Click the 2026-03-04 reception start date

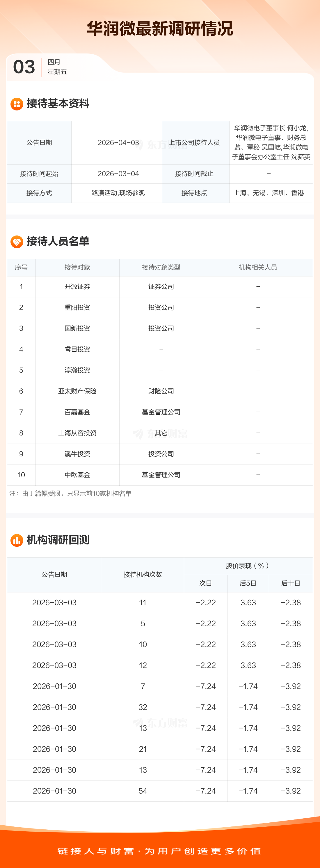coord(118,174)
